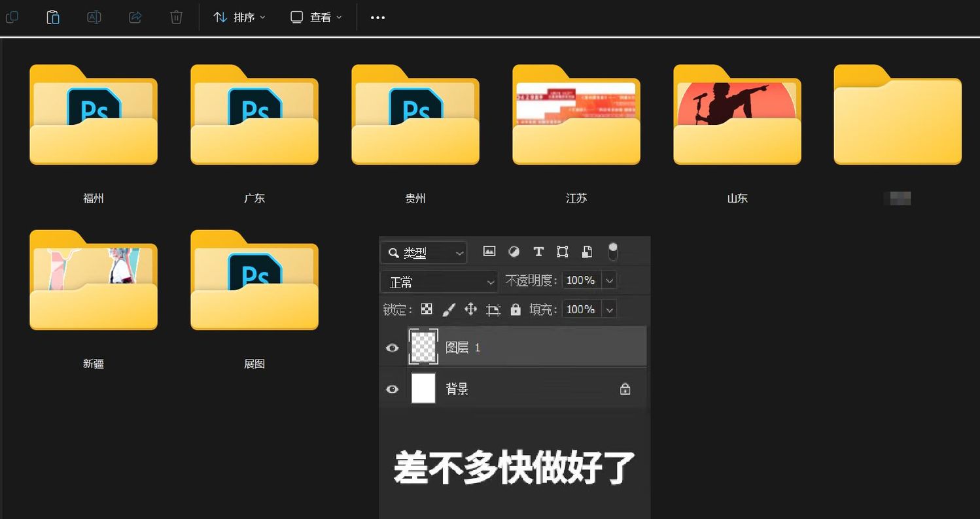
Task: Lock transparent pixels checkerboard icon
Action: [x=427, y=309]
